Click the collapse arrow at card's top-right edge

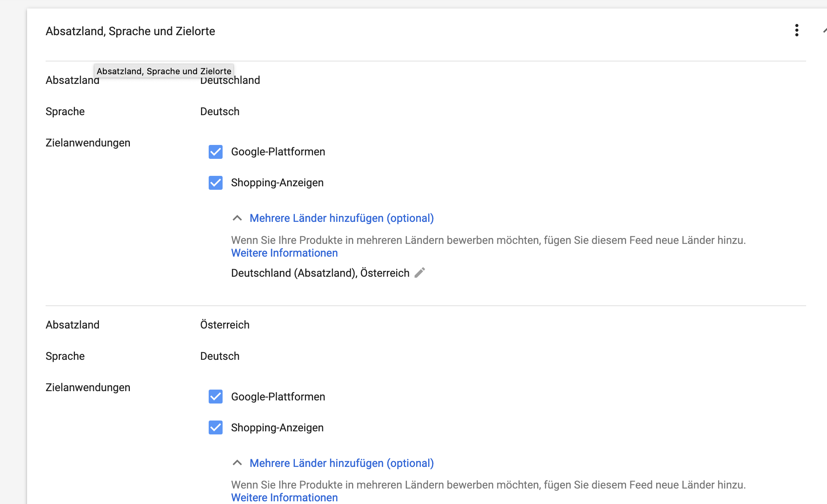(825, 31)
